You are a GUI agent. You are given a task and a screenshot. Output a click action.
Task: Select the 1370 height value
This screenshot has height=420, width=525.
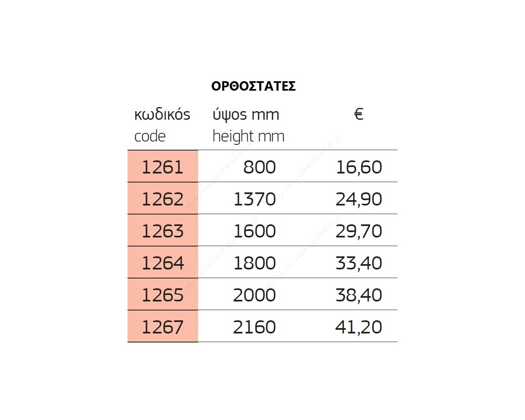coord(254,199)
